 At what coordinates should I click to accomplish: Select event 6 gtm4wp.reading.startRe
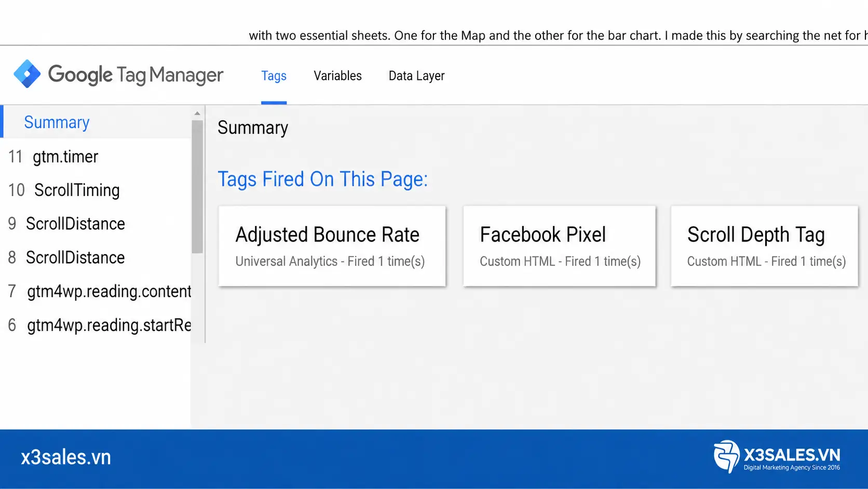[x=96, y=325]
